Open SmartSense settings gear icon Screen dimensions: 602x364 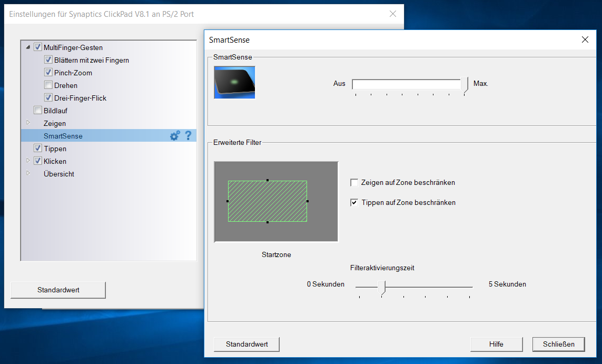tap(175, 136)
